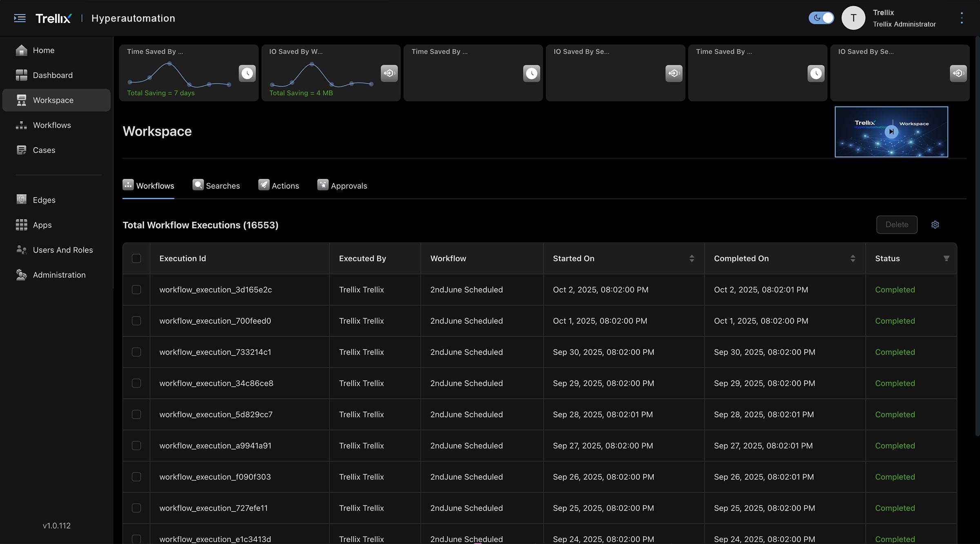Switch to the Searches tab

[216, 186]
